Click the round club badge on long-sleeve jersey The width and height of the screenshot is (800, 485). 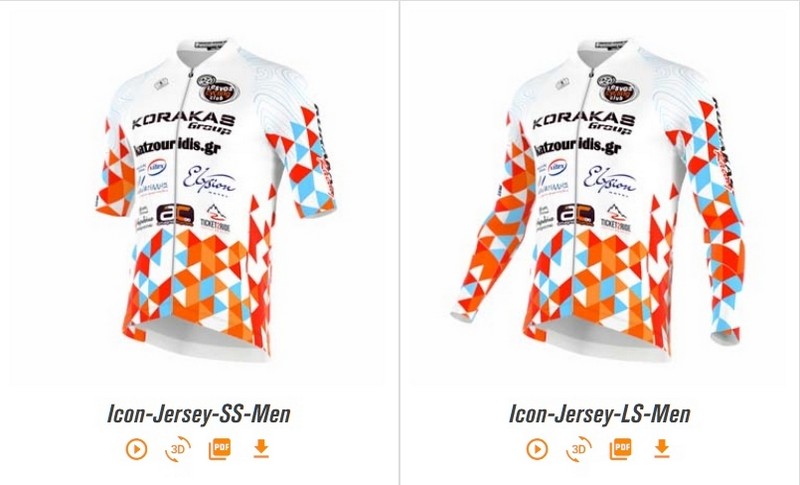pos(618,88)
